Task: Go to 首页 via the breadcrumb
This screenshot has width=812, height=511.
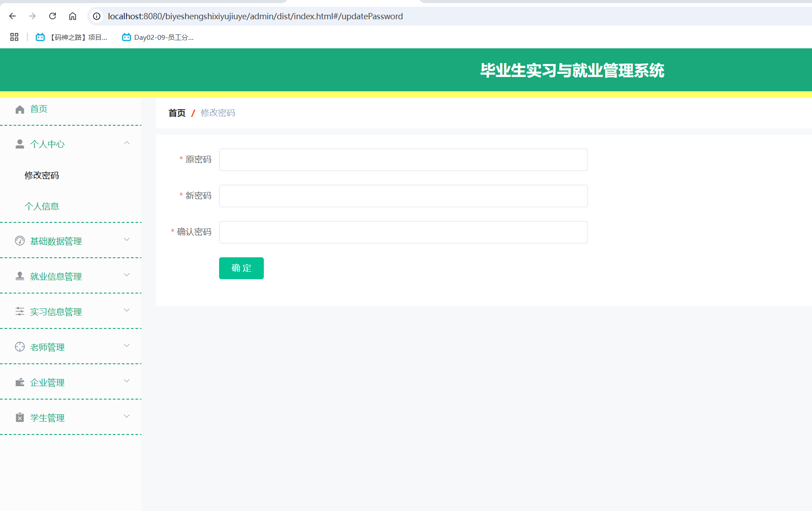Action: coord(177,113)
